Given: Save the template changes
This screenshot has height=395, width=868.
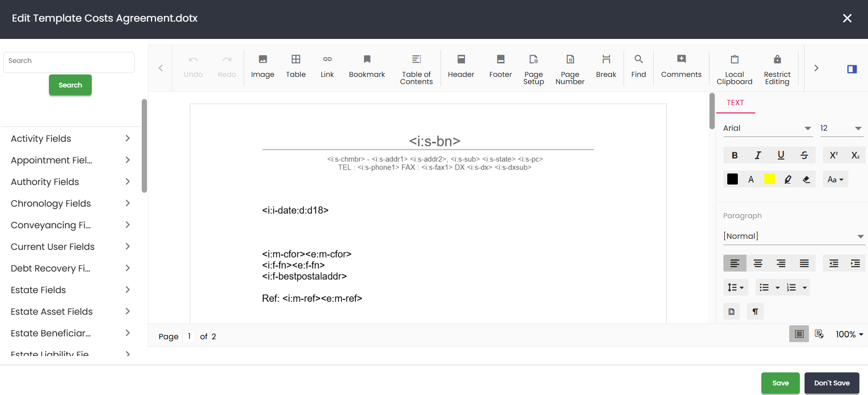Looking at the screenshot, I should tap(781, 383).
